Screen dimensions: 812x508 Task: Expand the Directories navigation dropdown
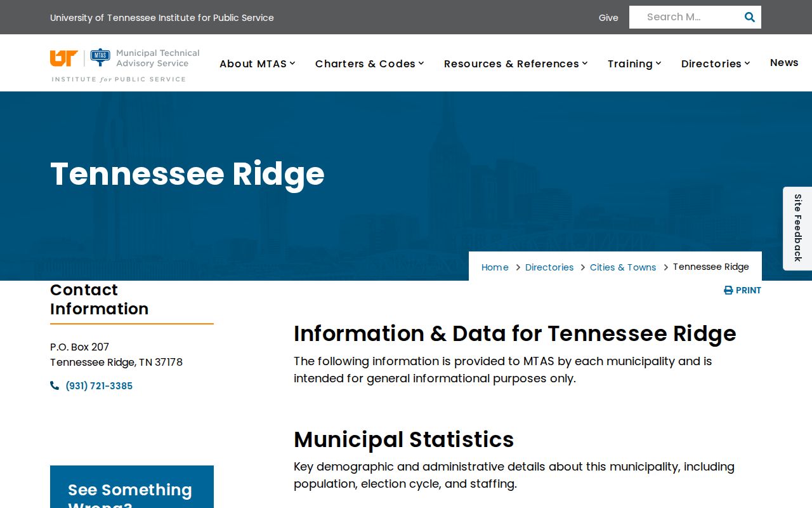click(x=716, y=63)
